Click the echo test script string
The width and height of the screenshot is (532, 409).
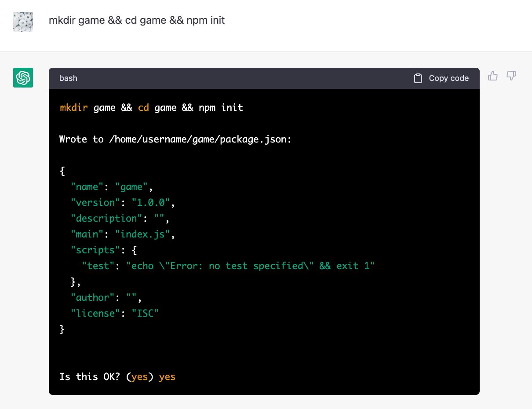click(x=250, y=266)
